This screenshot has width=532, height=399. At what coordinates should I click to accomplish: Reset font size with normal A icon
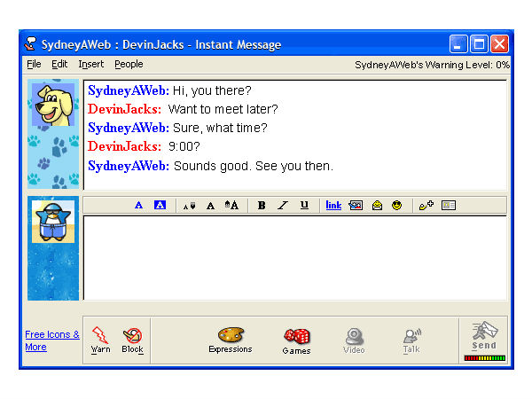coord(210,206)
